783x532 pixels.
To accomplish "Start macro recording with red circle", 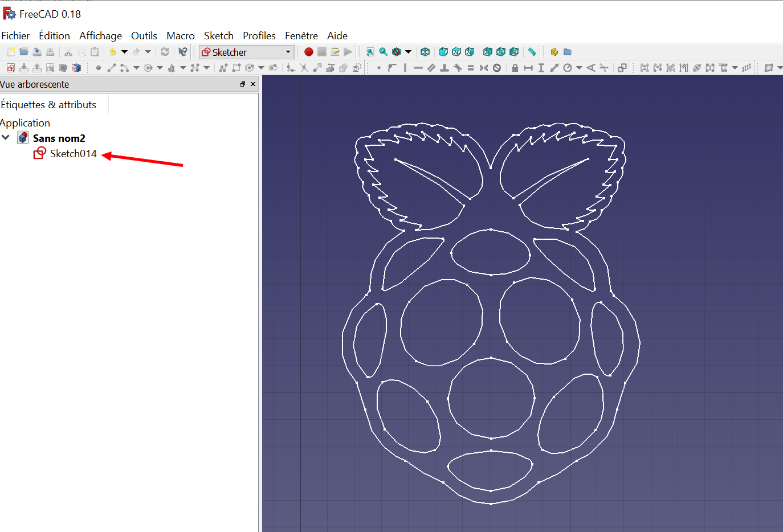I will (x=309, y=52).
